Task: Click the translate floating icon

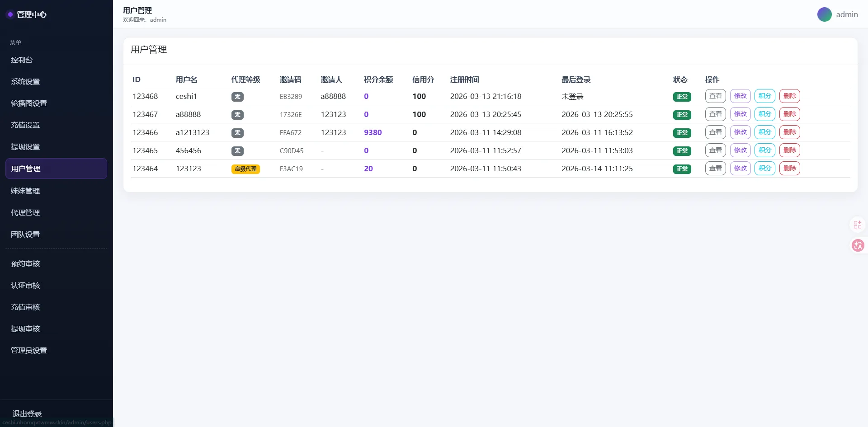Action: pyautogui.click(x=858, y=245)
